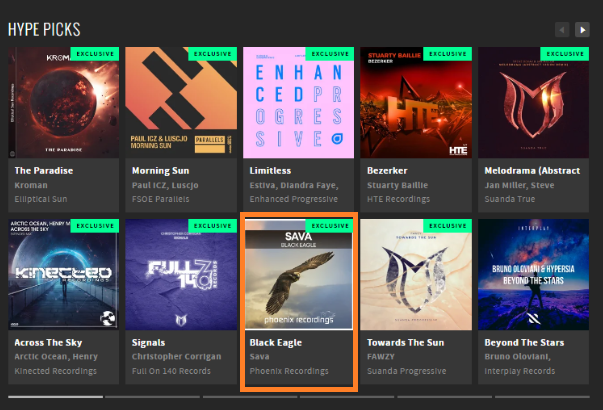
Task: Open artists Arctic Ocean, Henry
Action: pyautogui.click(x=56, y=357)
